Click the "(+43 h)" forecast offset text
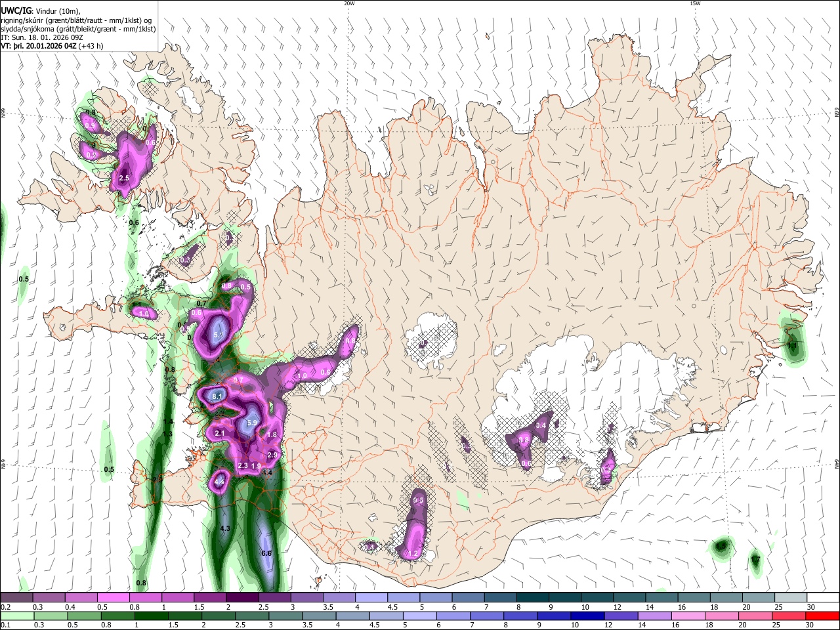This screenshot has width=840, height=630. [x=91, y=47]
